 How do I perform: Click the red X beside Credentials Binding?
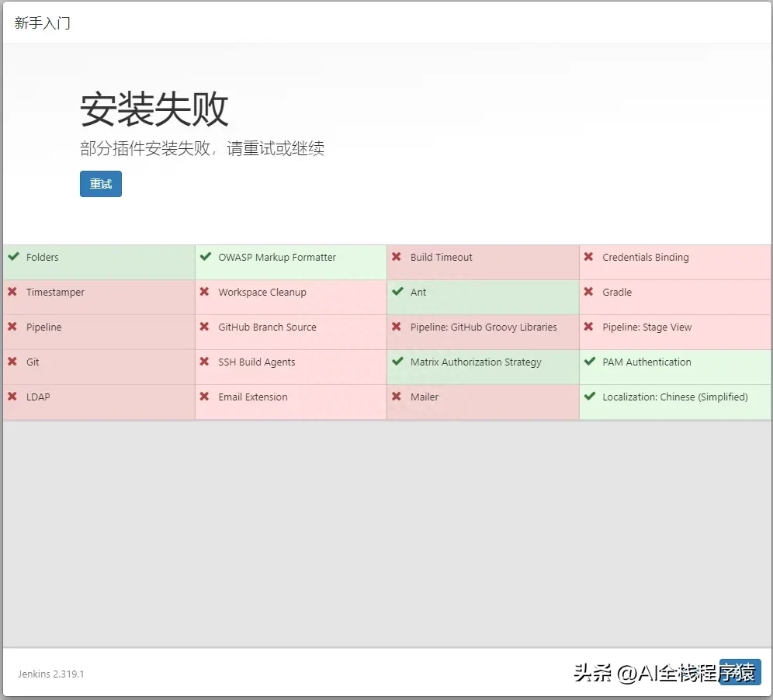588,257
